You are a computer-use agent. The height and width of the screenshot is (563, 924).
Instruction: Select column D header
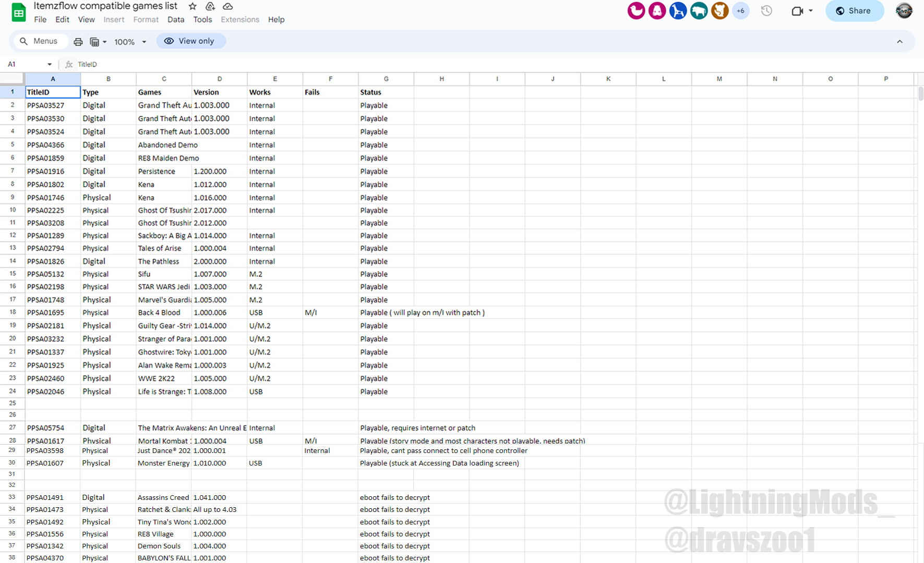(x=219, y=79)
